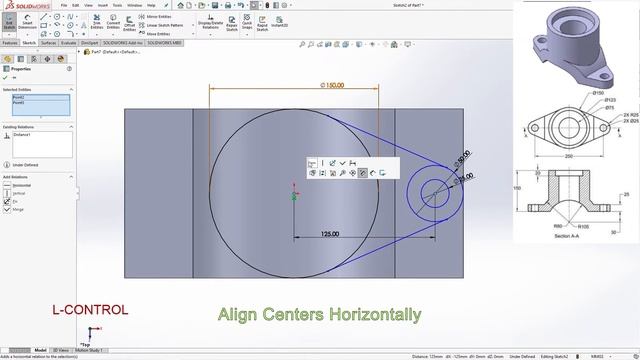
Task: Click the Exit Sketch icon
Action: pyautogui.click(x=9, y=21)
